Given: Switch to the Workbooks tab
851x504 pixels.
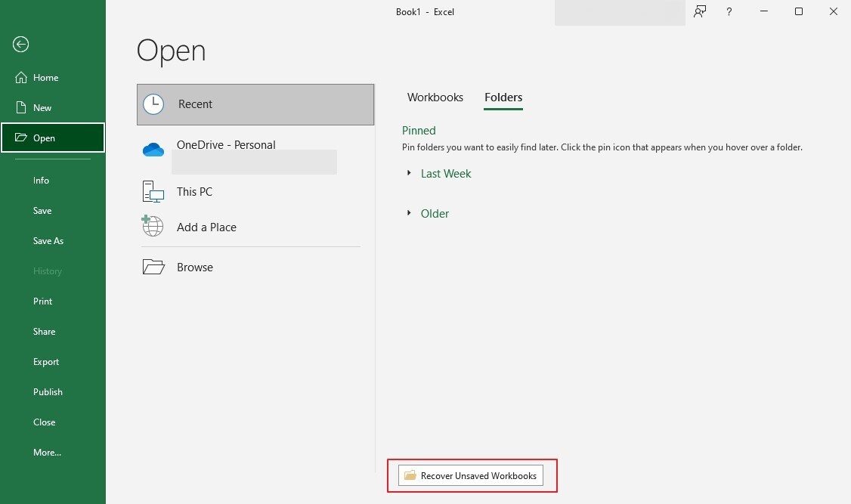Looking at the screenshot, I should tap(435, 97).
